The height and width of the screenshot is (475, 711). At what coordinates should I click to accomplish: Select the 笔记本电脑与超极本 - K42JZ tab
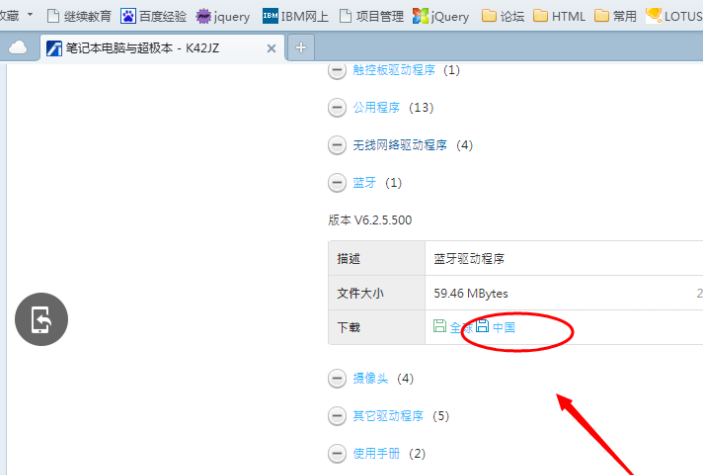click(163, 48)
